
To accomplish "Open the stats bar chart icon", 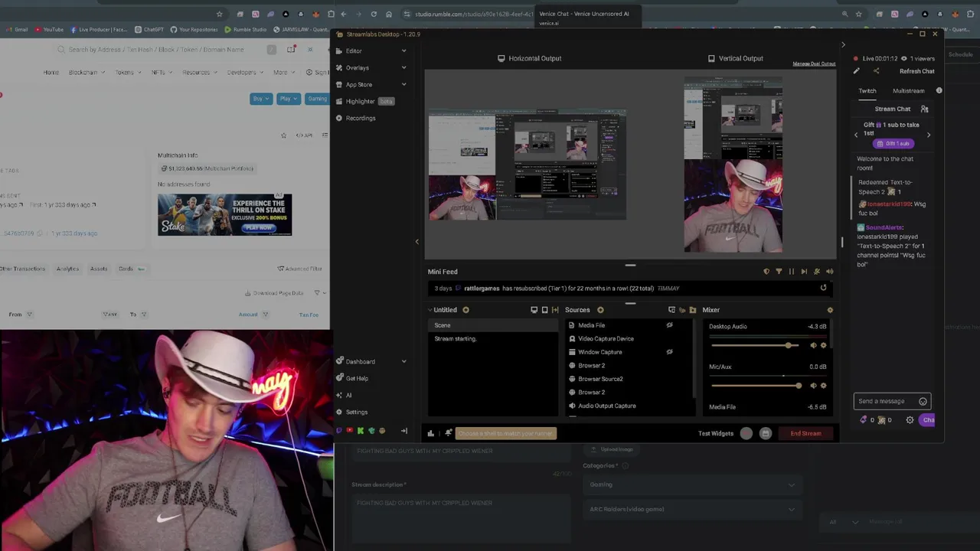I will point(430,433).
